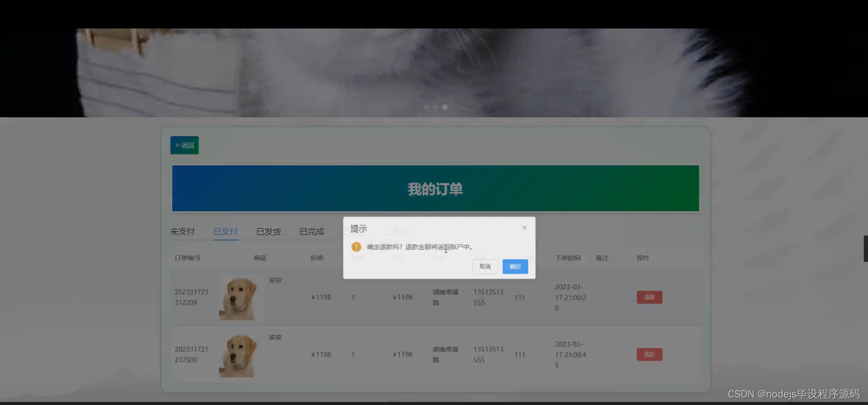The image size is (868, 405).
Task: Refund order 202331721312209 via 退款 button
Action: (x=649, y=297)
